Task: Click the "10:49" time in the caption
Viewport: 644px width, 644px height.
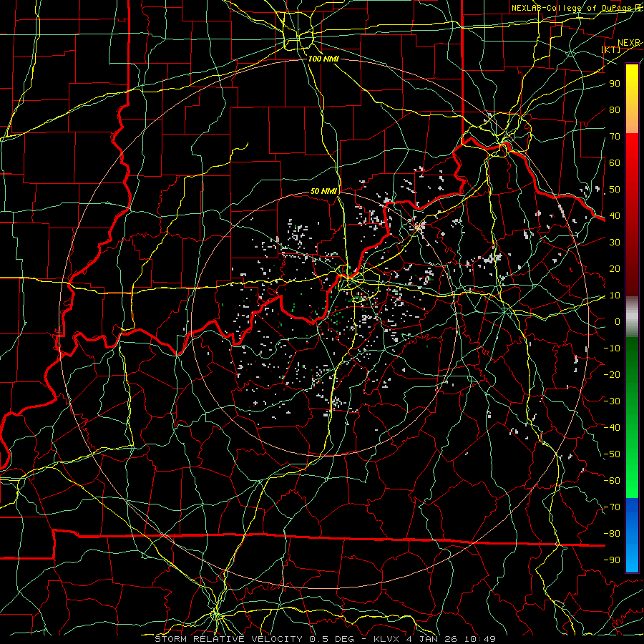Action: (x=480, y=639)
